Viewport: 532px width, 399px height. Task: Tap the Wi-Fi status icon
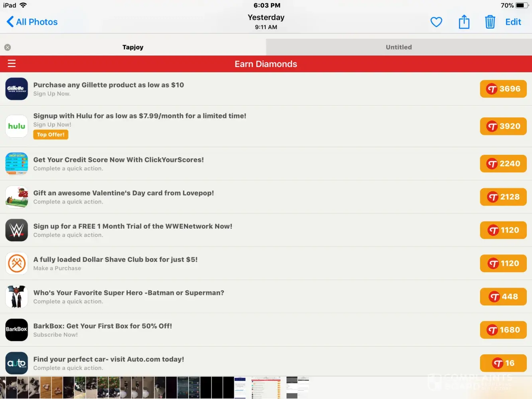pos(23,5)
